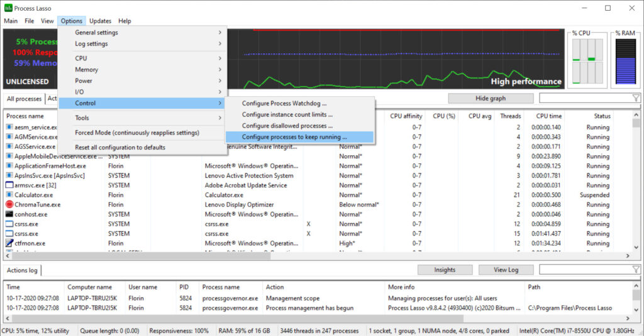
Task: Click Below normal priority of ChromaTune.exe
Action: coord(359,204)
